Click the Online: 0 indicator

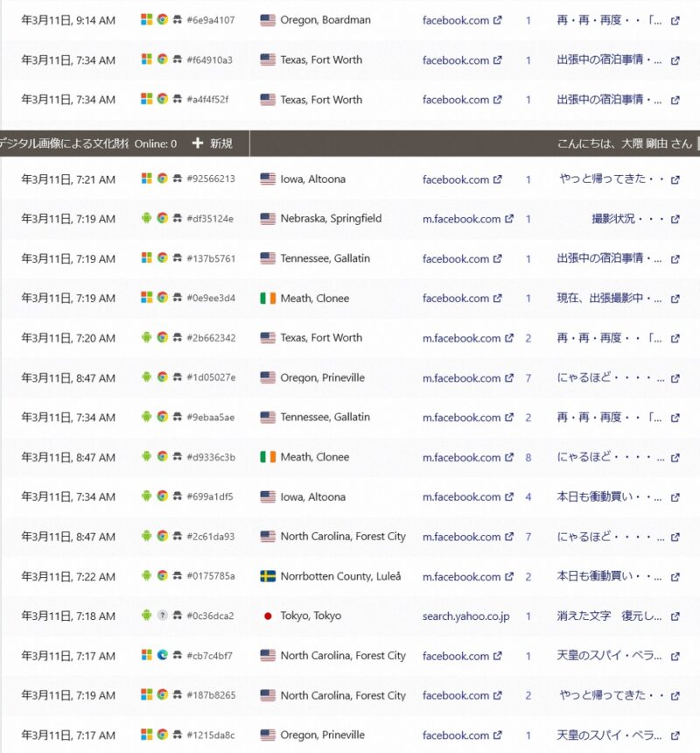155,144
